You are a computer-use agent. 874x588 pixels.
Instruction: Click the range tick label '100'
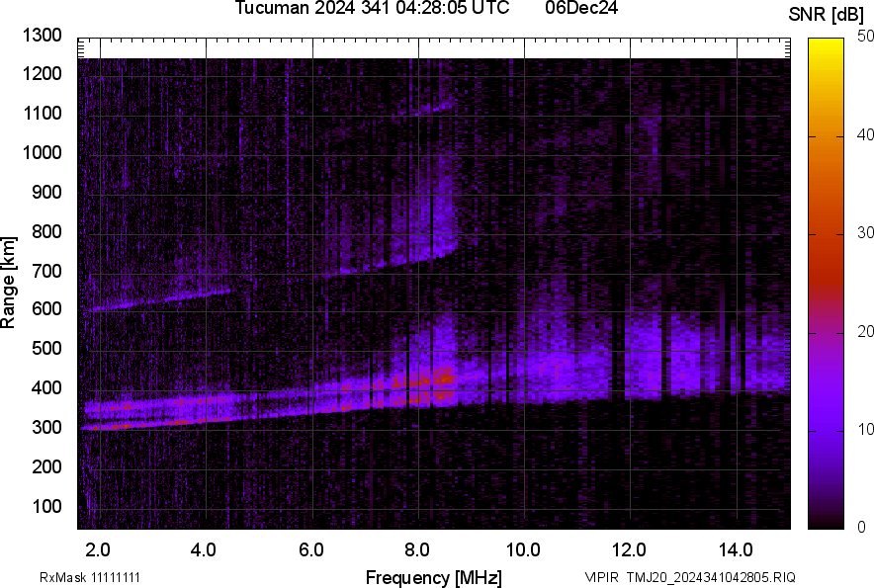pyautogui.click(x=46, y=506)
